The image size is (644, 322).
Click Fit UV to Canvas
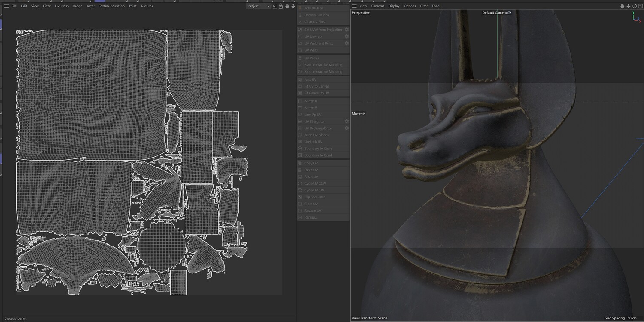click(317, 86)
